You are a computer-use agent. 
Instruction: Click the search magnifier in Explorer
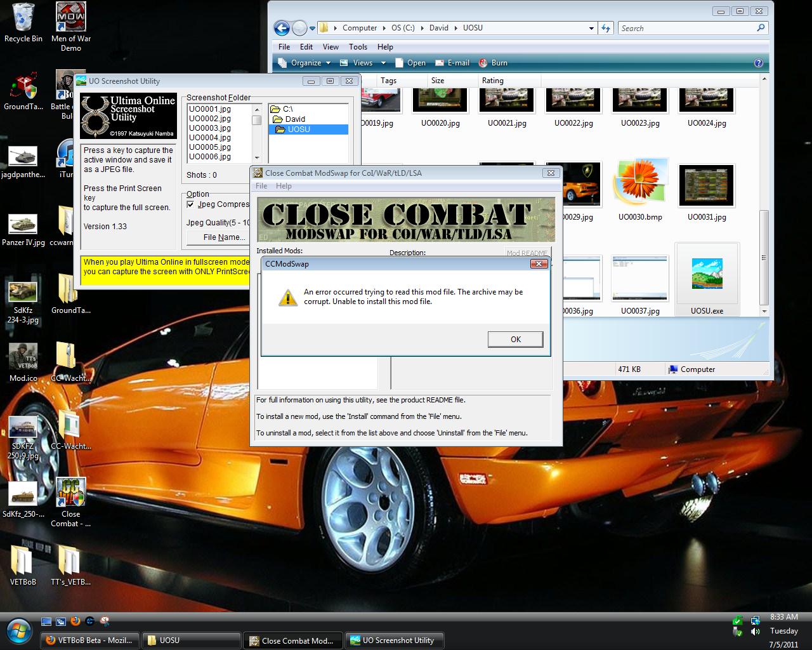coord(761,28)
